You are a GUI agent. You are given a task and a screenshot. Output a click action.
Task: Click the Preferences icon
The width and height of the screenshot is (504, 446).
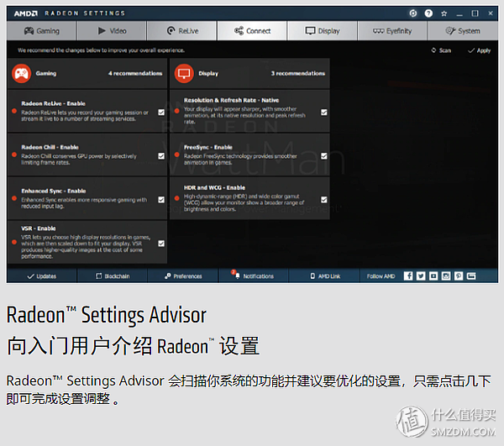tap(167, 276)
